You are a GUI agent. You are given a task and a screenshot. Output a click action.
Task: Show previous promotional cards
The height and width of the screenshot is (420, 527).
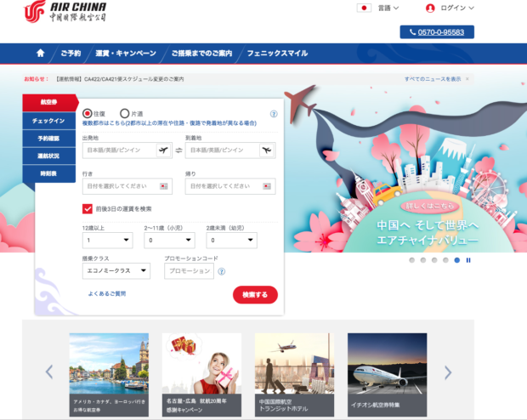[x=49, y=372]
